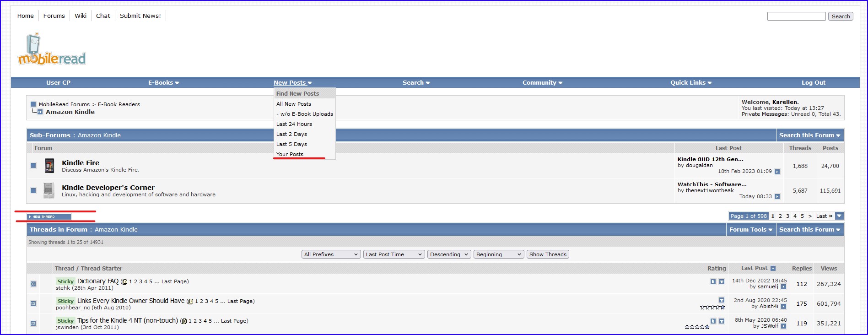
Task: Open the Submit News! link
Action: [140, 16]
